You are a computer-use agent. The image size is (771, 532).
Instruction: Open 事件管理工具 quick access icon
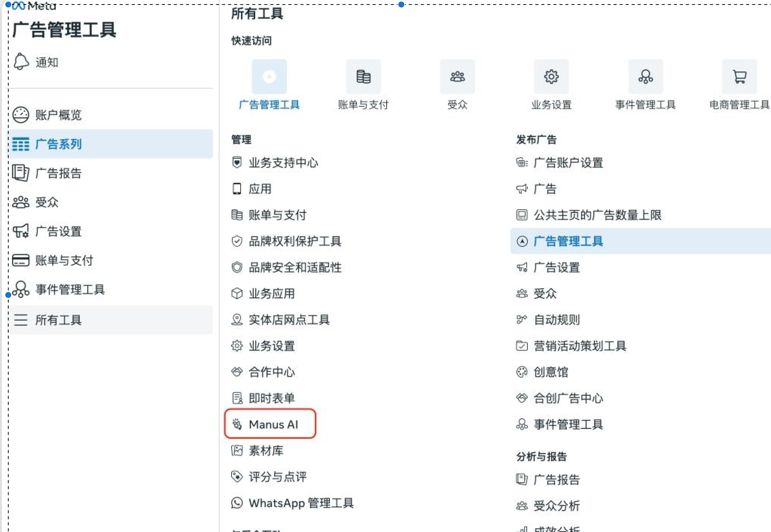click(645, 77)
